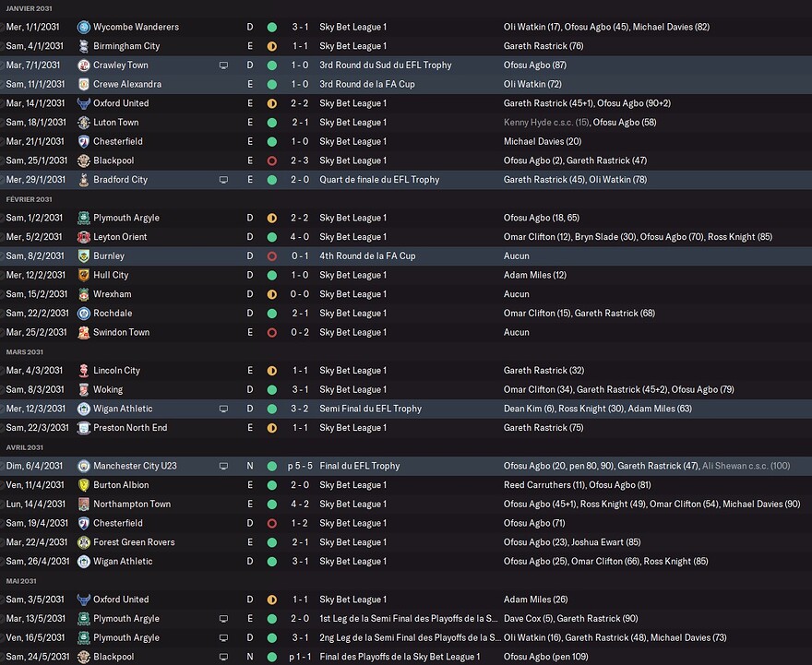Click '3rd Round du Sud du EFL Trophy' competition
Image resolution: width=812 pixels, height=665 pixels.
[386, 65]
